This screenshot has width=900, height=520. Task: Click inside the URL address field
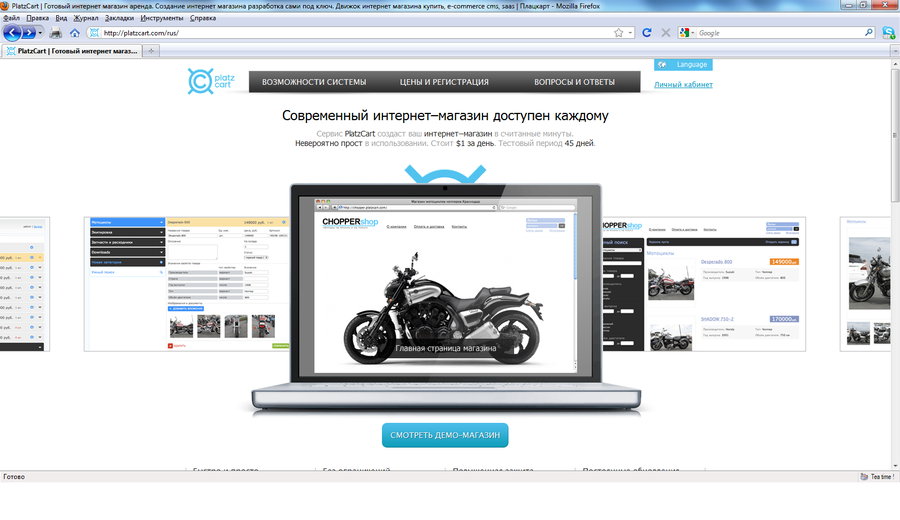350,33
